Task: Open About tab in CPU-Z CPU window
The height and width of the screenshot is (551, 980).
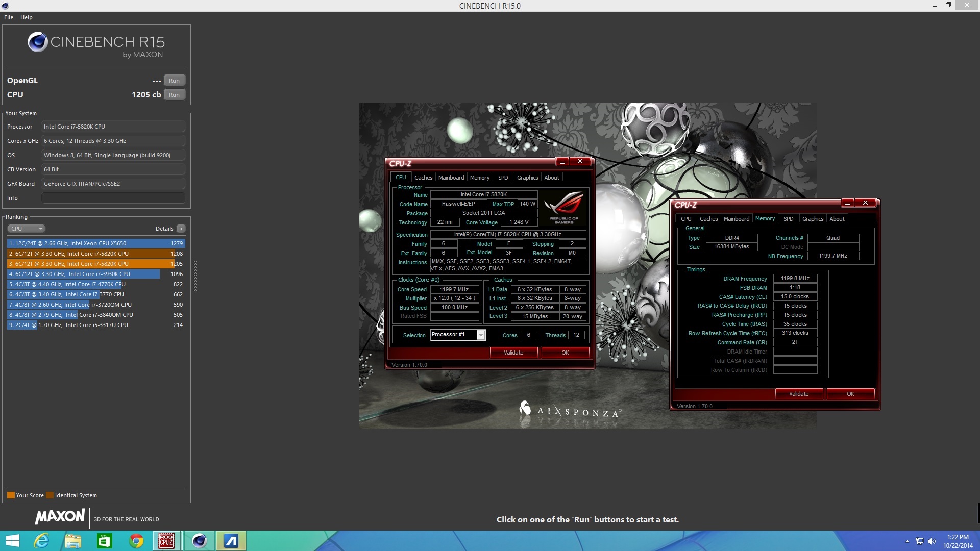Action: tap(552, 178)
